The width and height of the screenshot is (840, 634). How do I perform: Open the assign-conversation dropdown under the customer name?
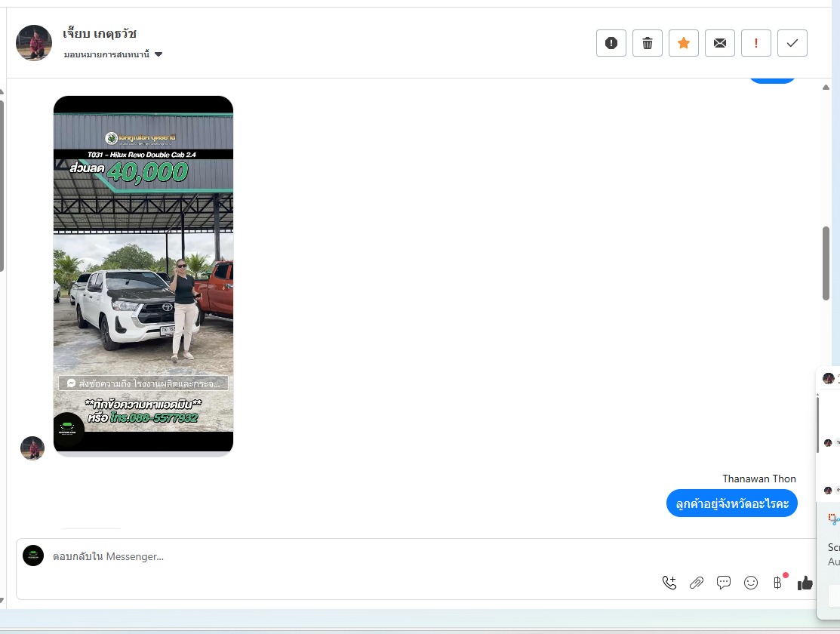(113, 54)
